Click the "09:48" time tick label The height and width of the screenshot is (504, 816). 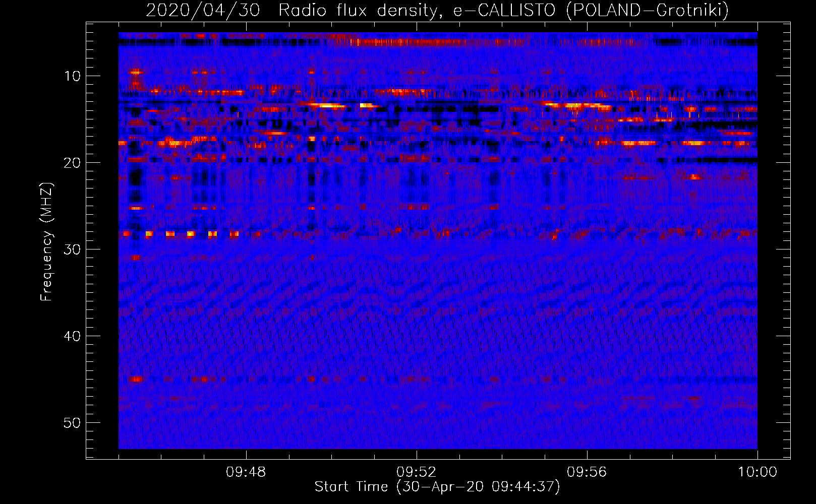(246, 472)
